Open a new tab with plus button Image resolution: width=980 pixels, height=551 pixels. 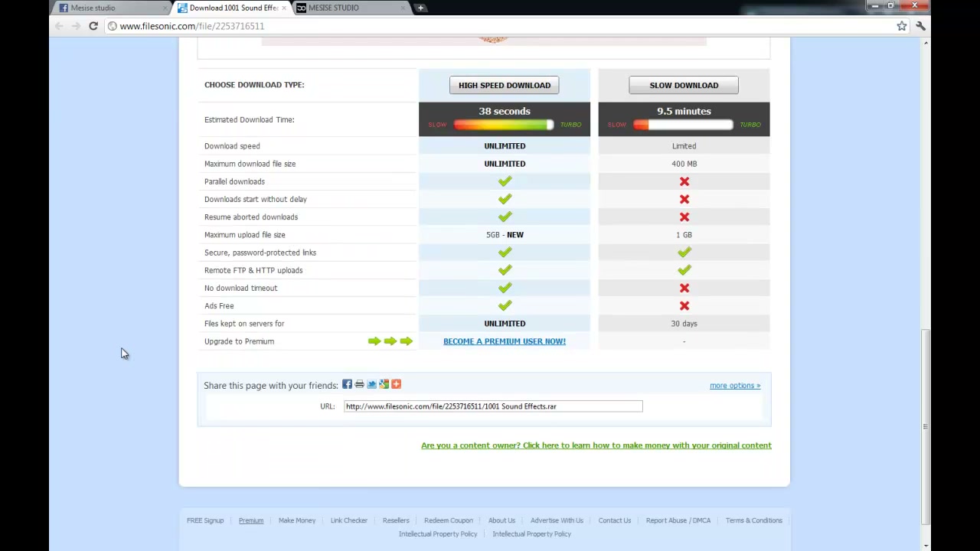(420, 8)
